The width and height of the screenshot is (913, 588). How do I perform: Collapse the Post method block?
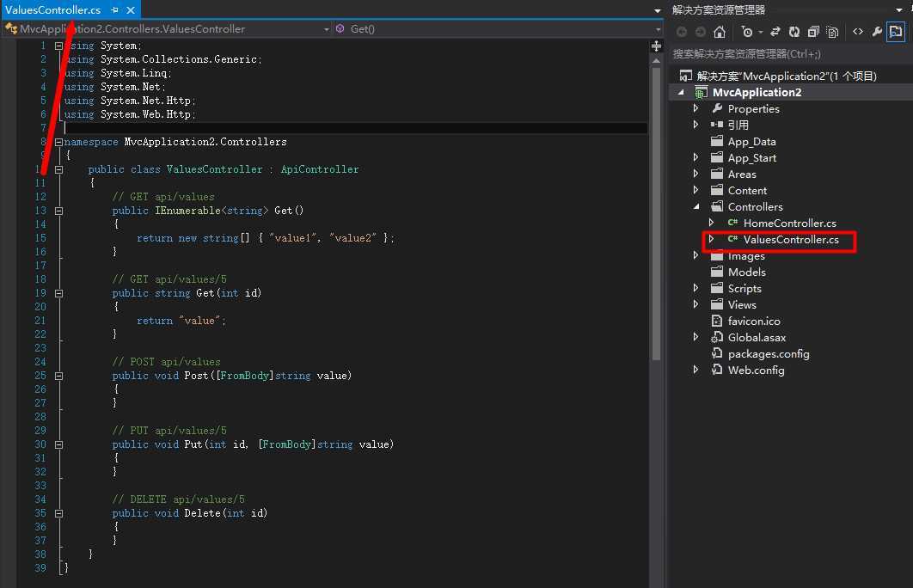point(58,376)
